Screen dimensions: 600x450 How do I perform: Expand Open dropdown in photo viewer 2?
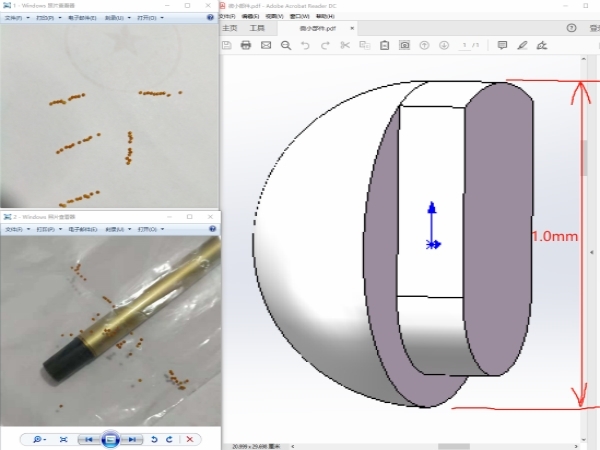tap(151, 229)
